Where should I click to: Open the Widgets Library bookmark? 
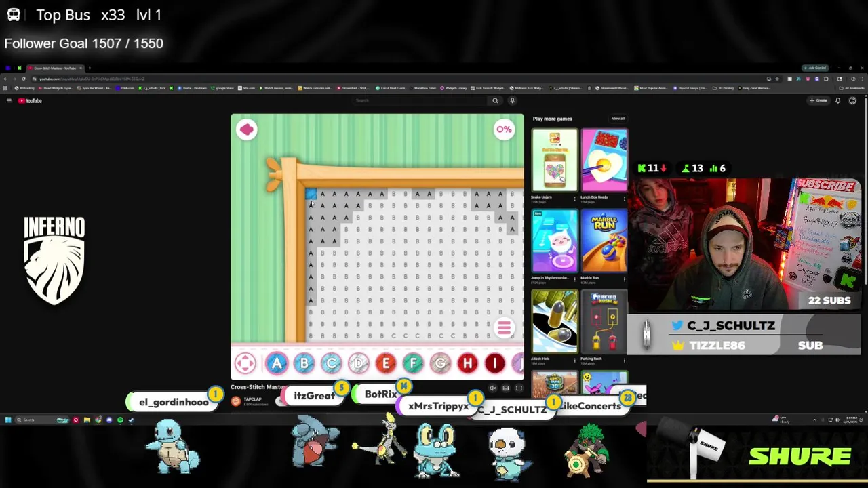pos(454,88)
